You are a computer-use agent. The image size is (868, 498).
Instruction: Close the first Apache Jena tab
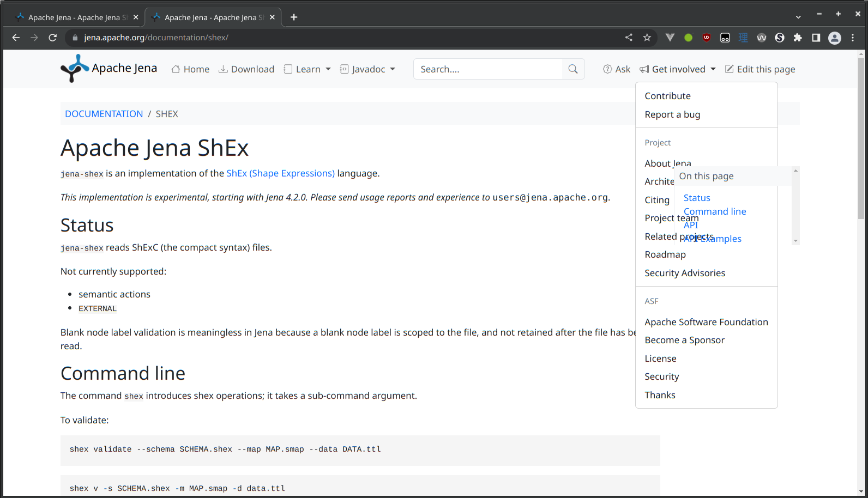pos(136,17)
